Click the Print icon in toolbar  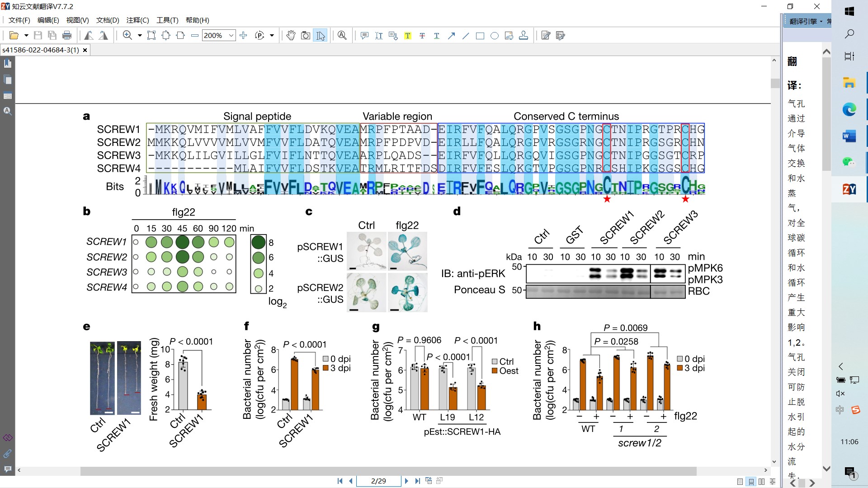point(67,36)
